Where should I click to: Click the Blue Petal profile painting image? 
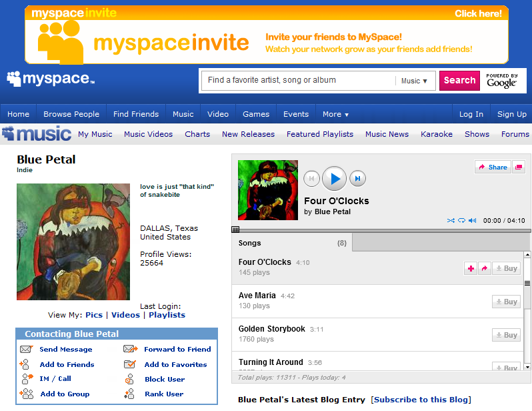click(x=73, y=242)
